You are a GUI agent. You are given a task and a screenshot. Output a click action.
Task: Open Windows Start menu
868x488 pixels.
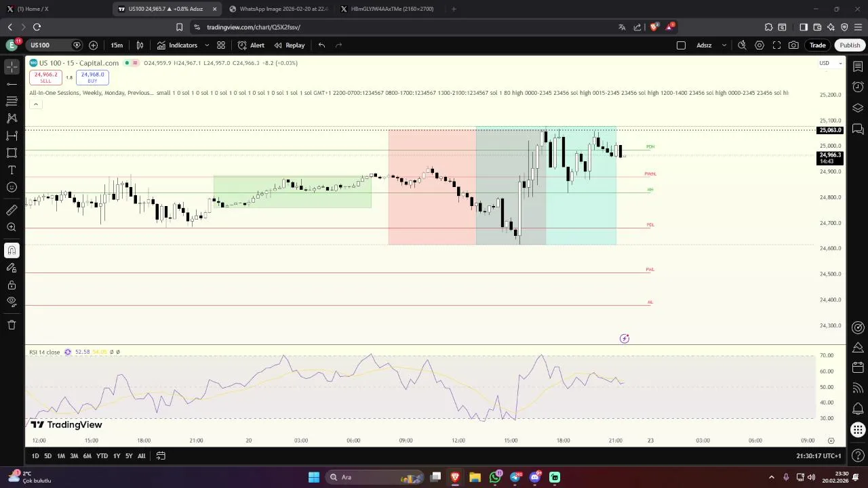click(x=314, y=477)
